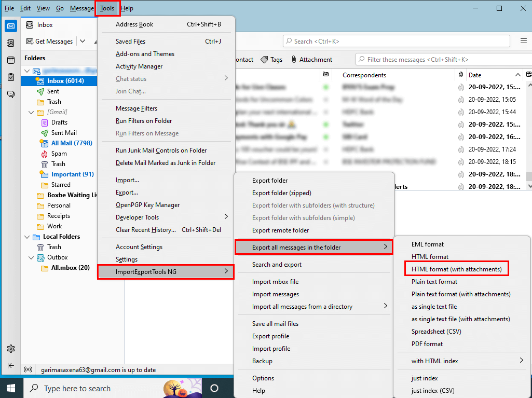This screenshot has width=532, height=398.
Task: Open the Calendar sidebar icon
Action: click(11, 60)
